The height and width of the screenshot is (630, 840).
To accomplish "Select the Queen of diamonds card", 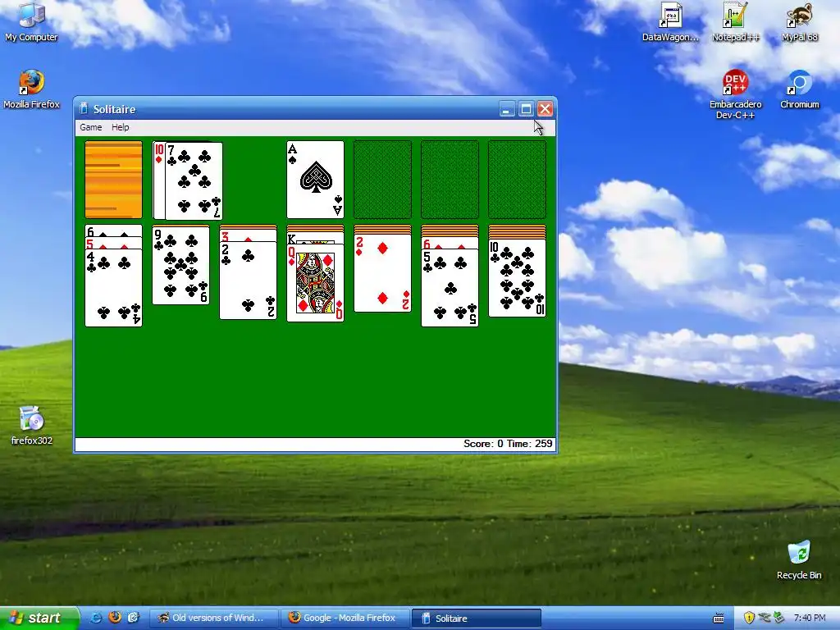I will [316, 283].
